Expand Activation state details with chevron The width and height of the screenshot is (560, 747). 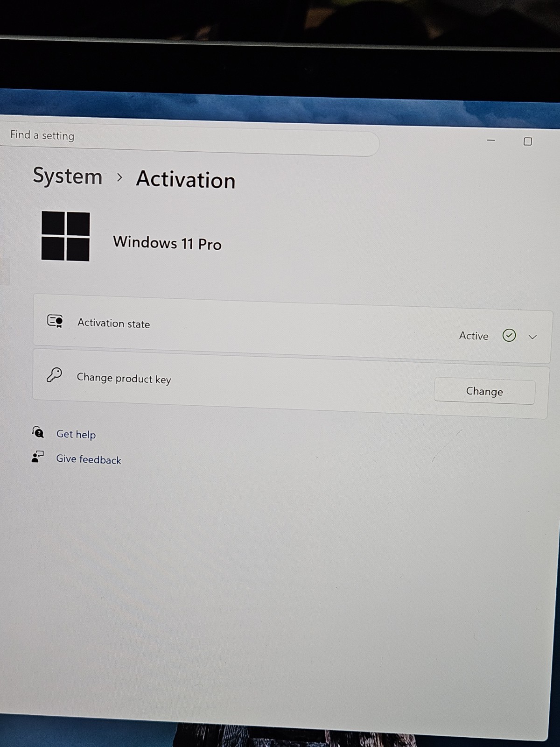(532, 337)
